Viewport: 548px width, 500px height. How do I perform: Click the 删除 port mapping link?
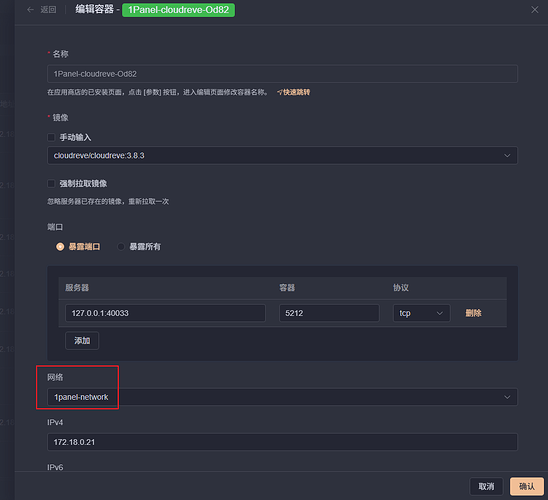tap(473, 313)
